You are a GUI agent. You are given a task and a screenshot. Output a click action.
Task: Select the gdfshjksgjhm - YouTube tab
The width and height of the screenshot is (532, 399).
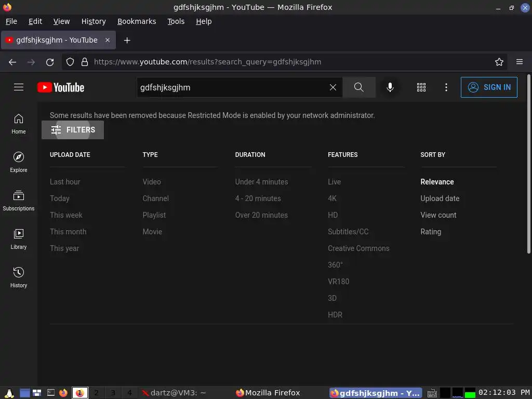click(58, 40)
